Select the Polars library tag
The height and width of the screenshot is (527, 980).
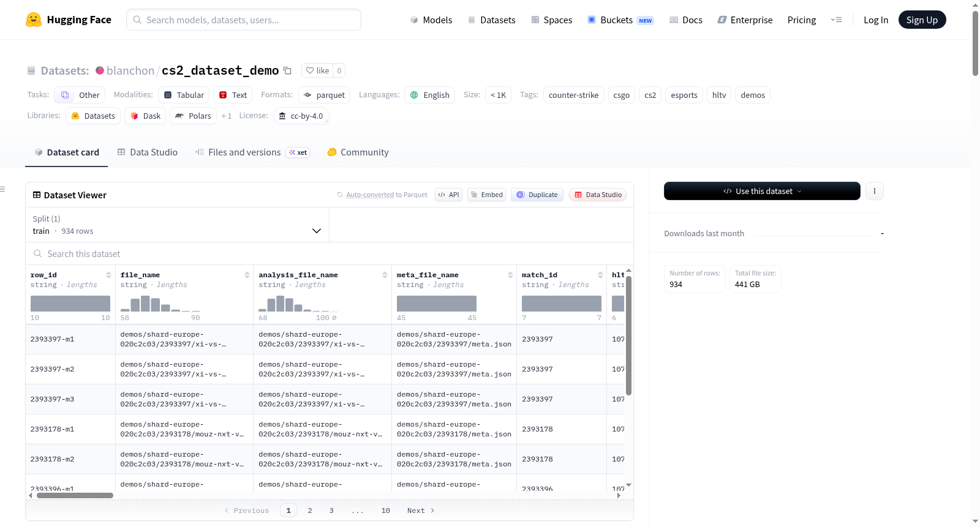pos(193,116)
